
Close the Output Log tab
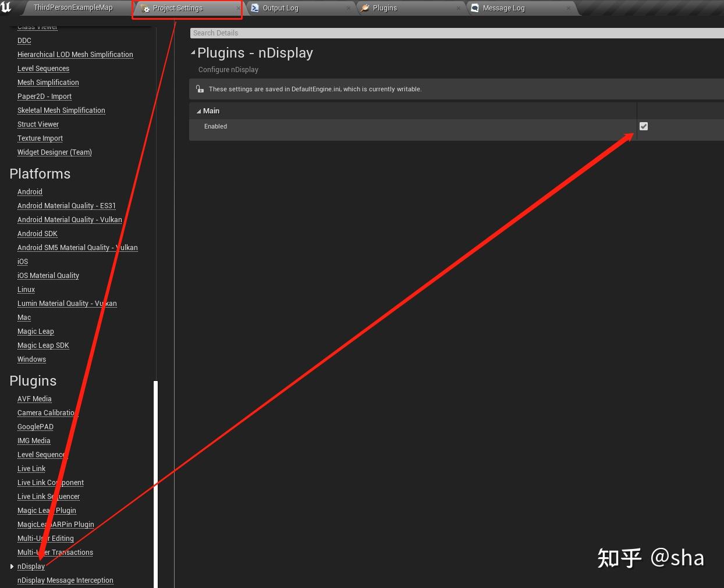pos(349,8)
